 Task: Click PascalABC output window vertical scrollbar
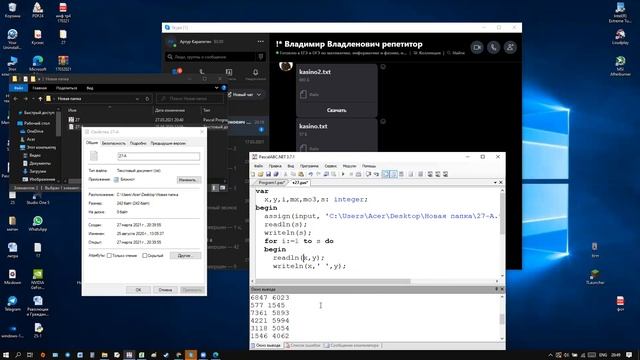pyautogui.click(x=502, y=318)
